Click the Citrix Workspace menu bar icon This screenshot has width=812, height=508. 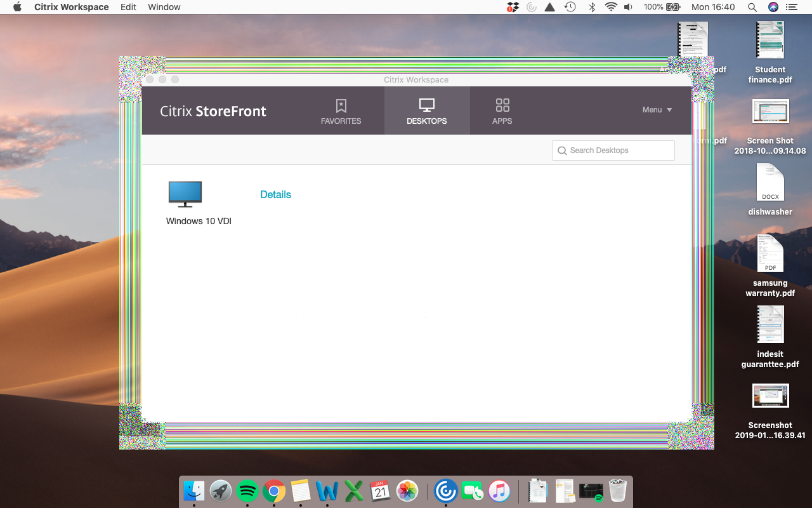coord(532,7)
